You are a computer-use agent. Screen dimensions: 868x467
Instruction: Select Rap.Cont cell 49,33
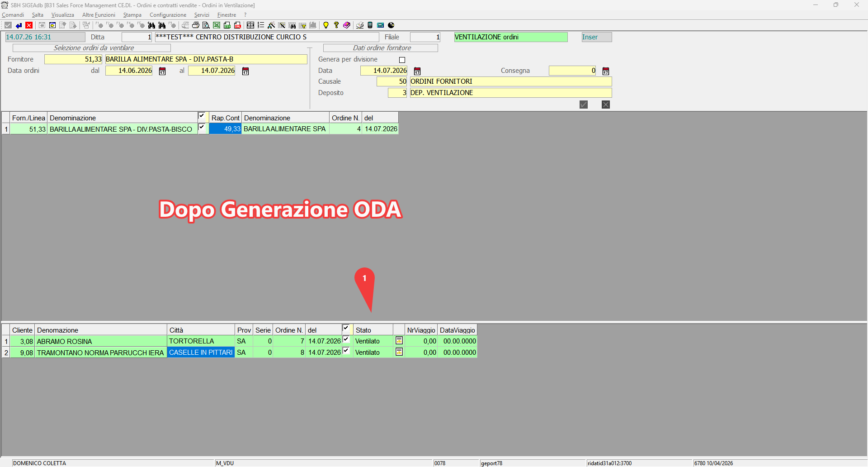[225, 129]
